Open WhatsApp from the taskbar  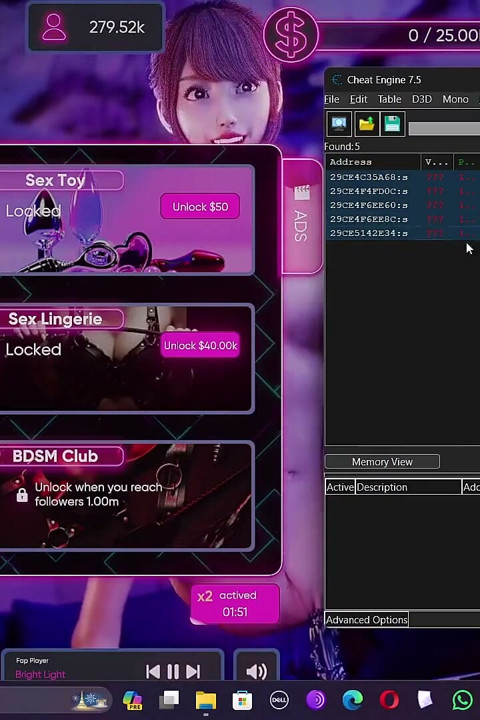click(463, 700)
